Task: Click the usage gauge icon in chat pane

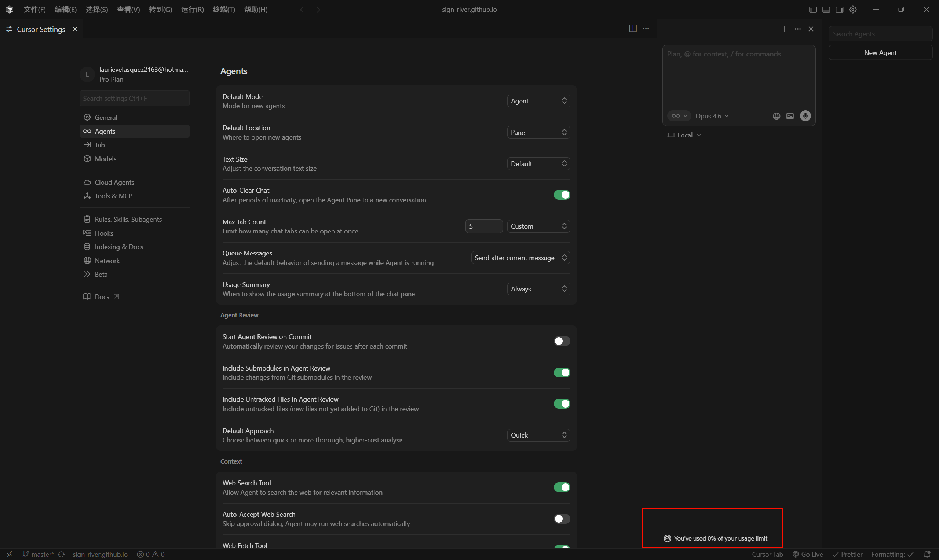Action: [x=668, y=538]
